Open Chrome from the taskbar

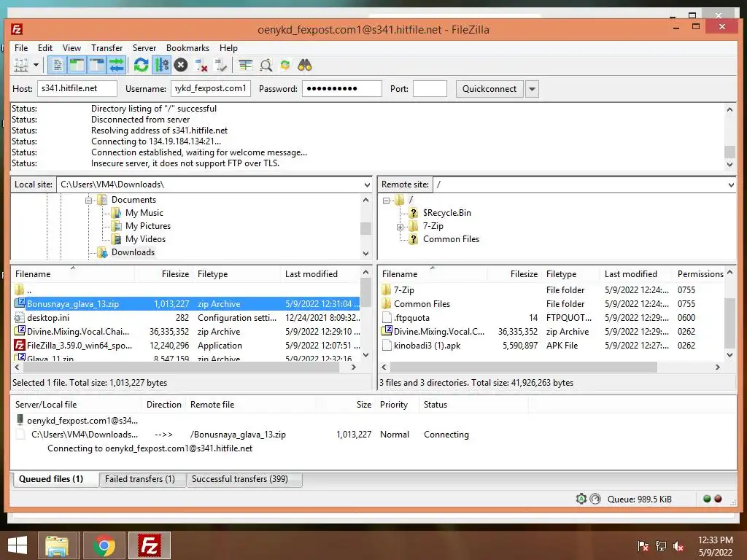(104, 545)
